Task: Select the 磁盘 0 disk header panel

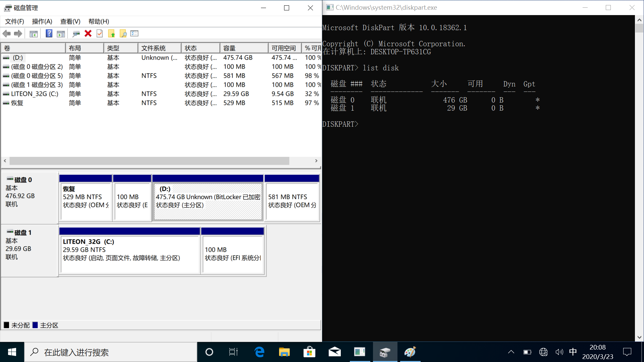Action: tap(30, 198)
